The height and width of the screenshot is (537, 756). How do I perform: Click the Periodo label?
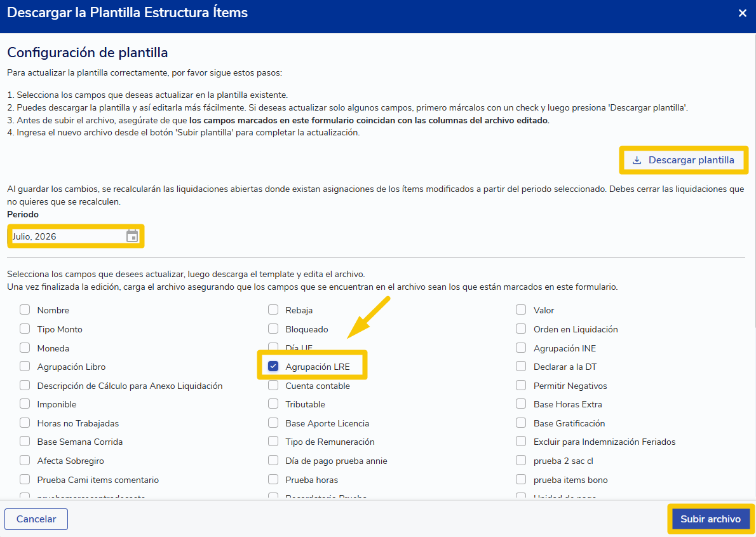pyautogui.click(x=23, y=214)
